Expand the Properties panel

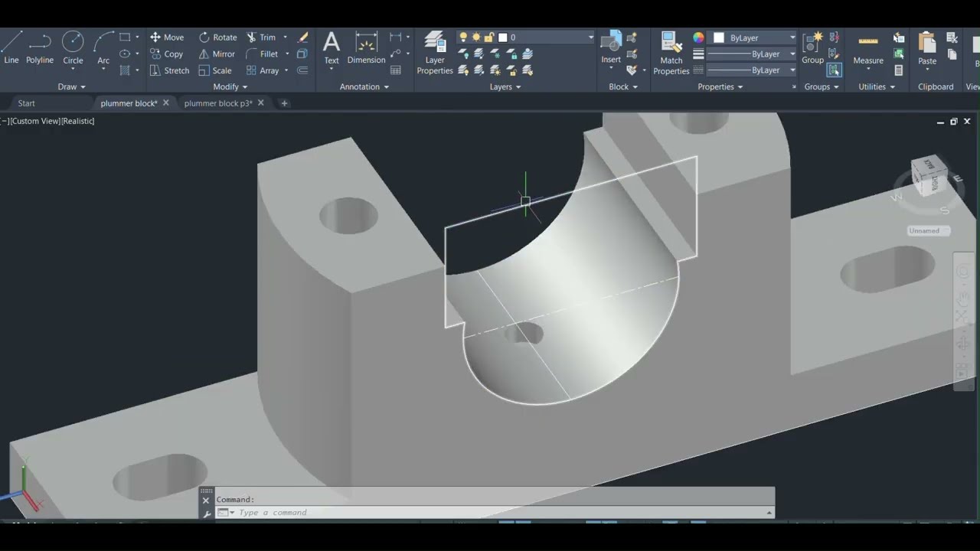coord(720,86)
